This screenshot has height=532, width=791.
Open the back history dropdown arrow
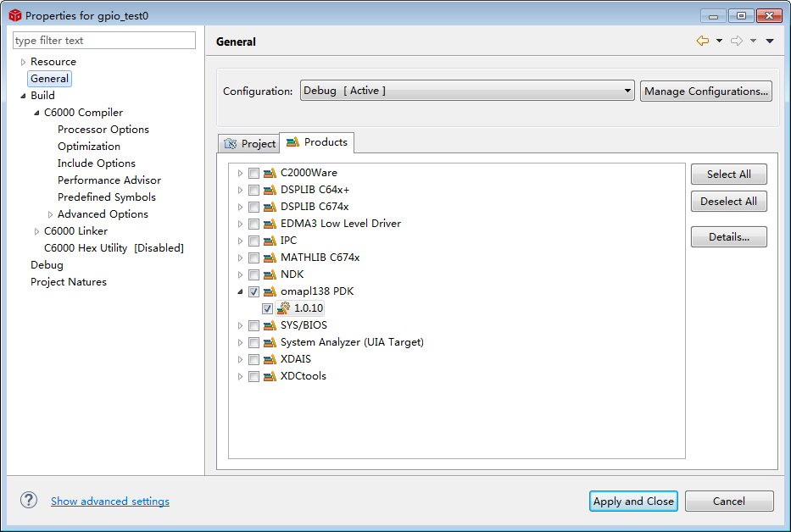coord(720,41)
